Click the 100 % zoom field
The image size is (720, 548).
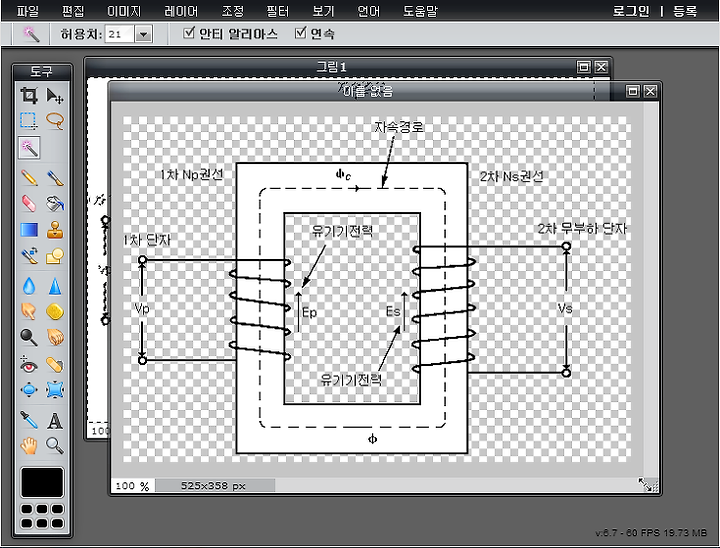[x=133, y=486]
